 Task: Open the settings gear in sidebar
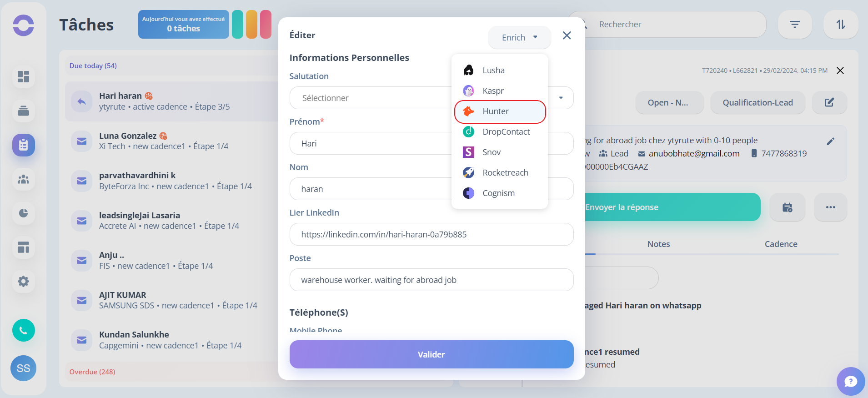pos(23,281)
